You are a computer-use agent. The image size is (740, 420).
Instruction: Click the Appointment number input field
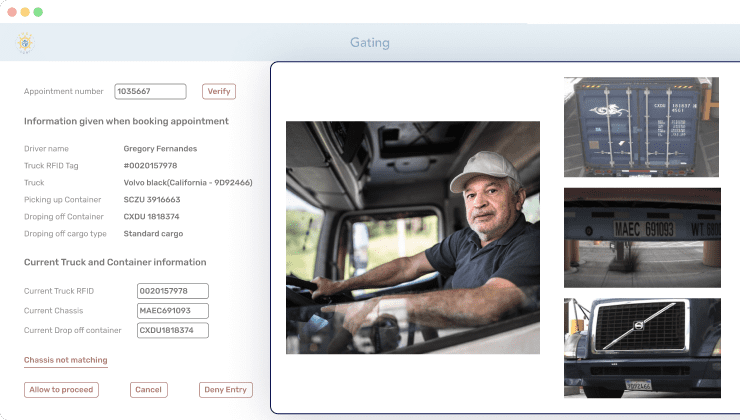click(x=150, y=91)
